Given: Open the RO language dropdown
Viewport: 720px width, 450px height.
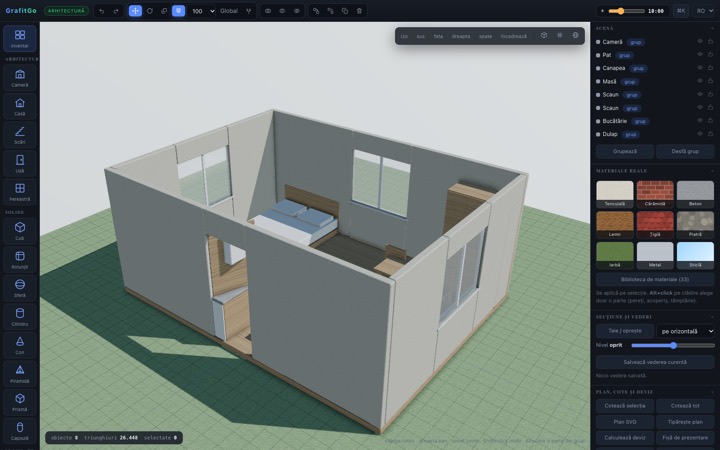Looking at the screenshot, I should (704, 11).
